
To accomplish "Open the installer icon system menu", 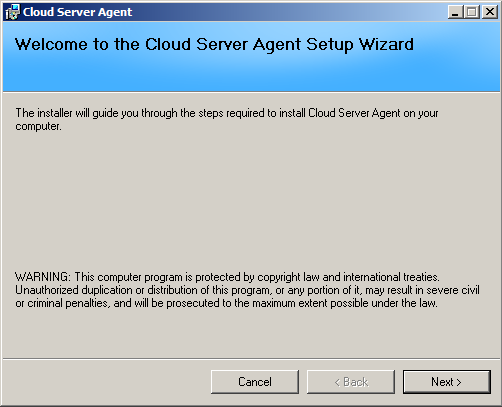I will tap(13, 12).
